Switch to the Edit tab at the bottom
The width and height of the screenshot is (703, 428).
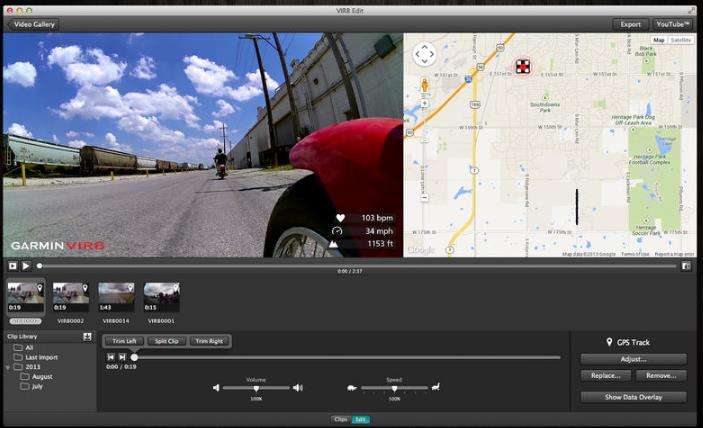click(360, 419)
